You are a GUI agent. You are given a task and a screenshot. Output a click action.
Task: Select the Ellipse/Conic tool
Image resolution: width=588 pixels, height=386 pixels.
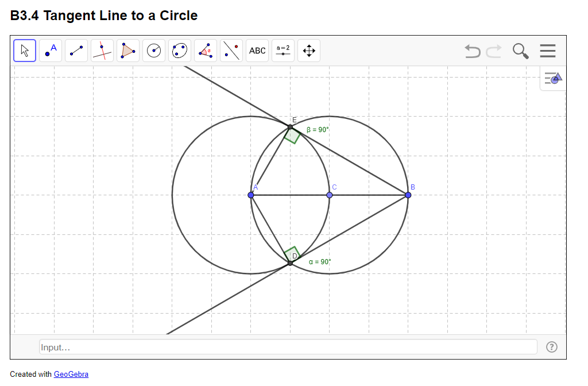pyautogui.click(x=179, y=51)
